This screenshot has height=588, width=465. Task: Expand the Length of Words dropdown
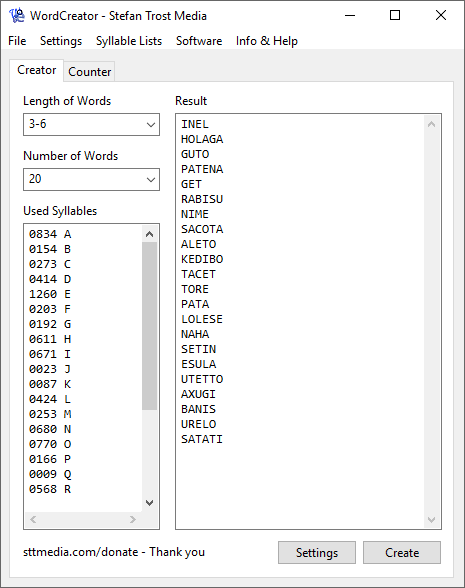151,124
